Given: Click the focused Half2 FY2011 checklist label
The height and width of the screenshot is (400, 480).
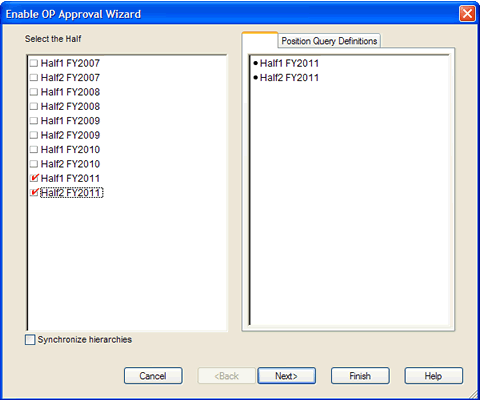Looking at the screenshot, I should pyautogui.click(x=72, y=192).
